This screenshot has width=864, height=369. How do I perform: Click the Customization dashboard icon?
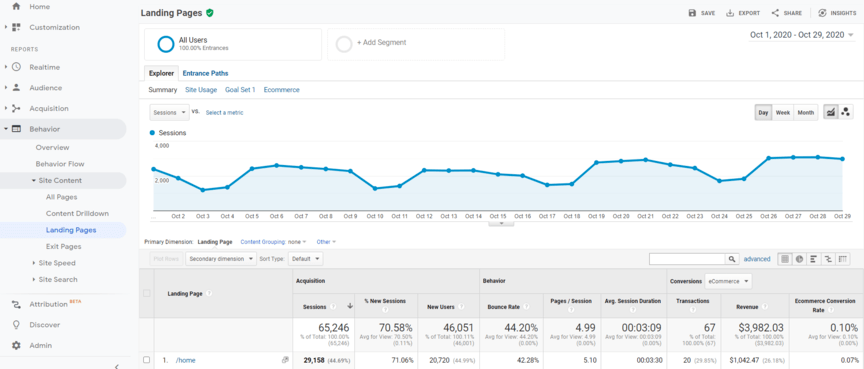pos(16,27)
